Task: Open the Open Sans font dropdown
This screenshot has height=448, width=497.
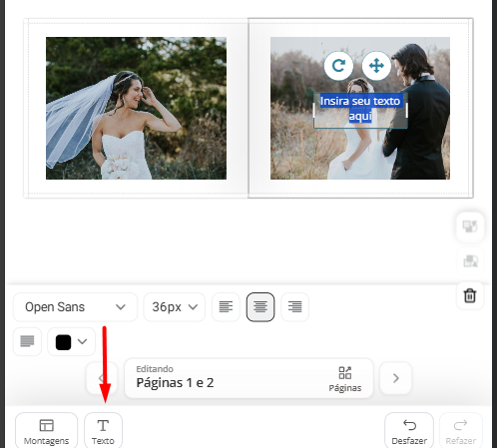Action: (x=75, y=307)
